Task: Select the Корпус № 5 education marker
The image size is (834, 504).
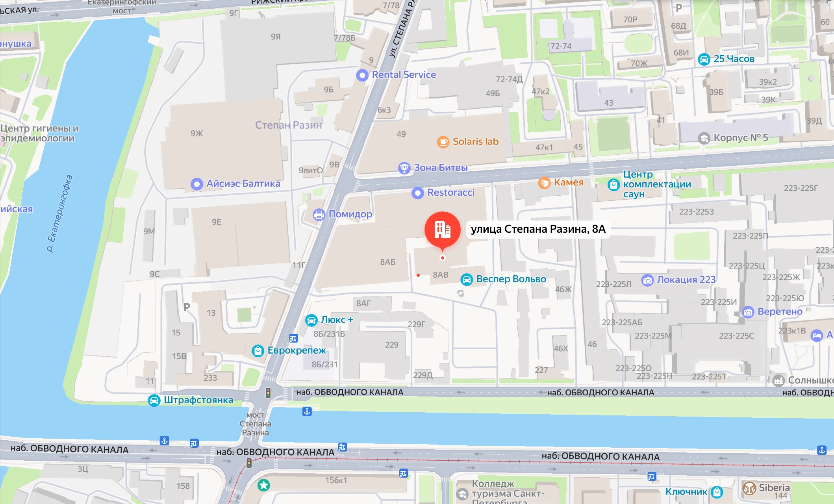Action: coord(704,138)
